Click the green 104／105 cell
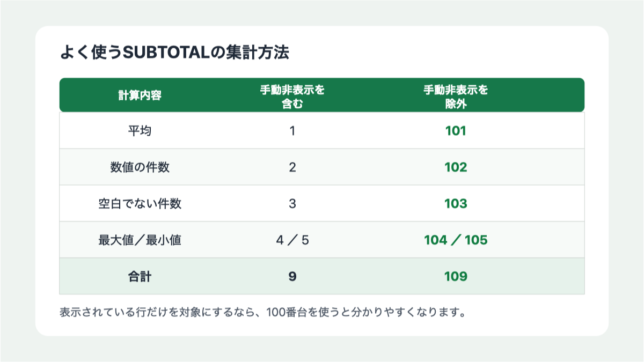This screenshot has height=362, width=644. click(456, 240)
